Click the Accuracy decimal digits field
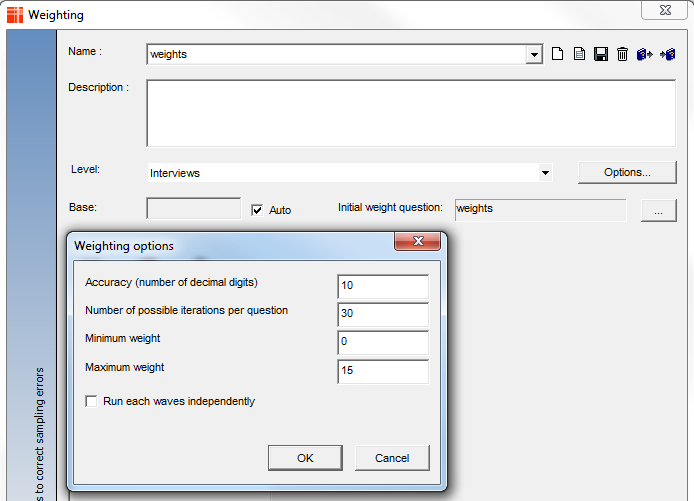 (383, 286)
